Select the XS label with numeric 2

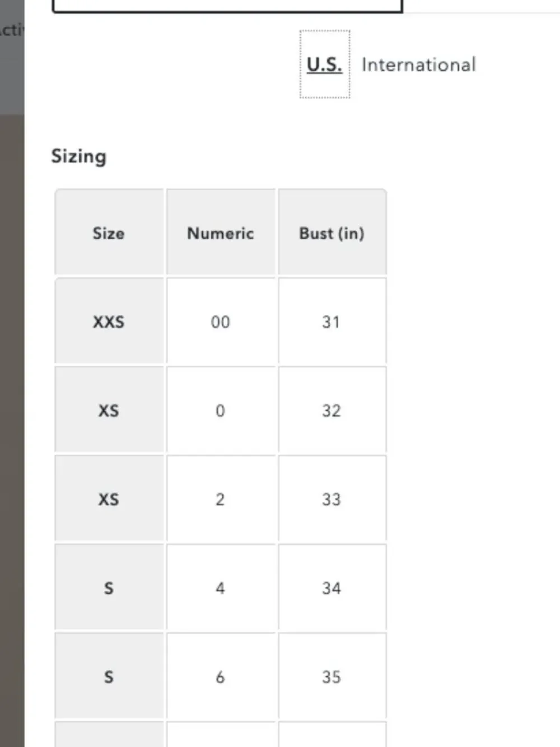pos(109,499)
